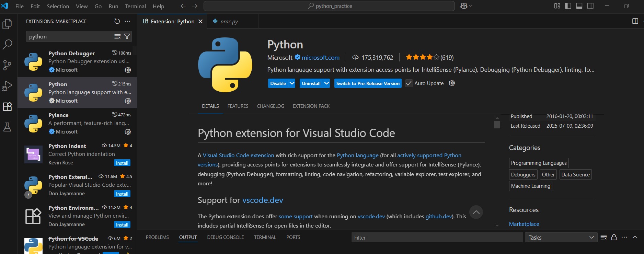Click the scroll-to-top arrow button

tap(476, 212)
